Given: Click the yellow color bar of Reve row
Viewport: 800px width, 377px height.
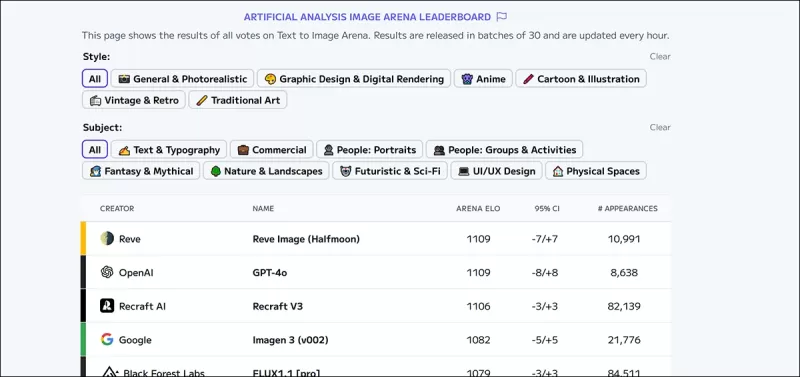Looking at the screenshot, I should (x=83, y=238).
